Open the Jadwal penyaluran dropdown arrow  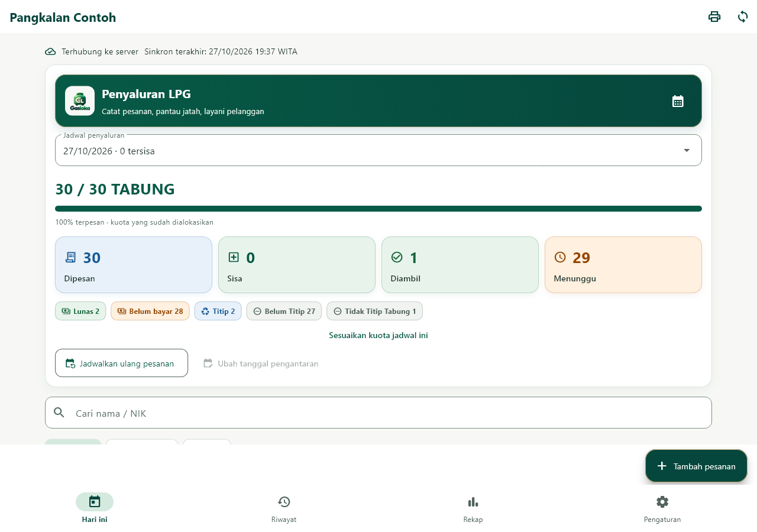[x=687, y=150]
